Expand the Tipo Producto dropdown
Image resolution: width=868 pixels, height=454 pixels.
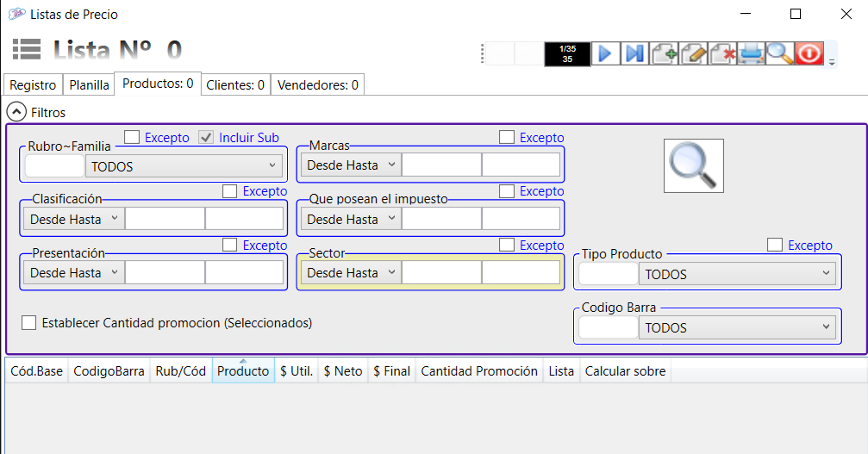tap(736, 275)
